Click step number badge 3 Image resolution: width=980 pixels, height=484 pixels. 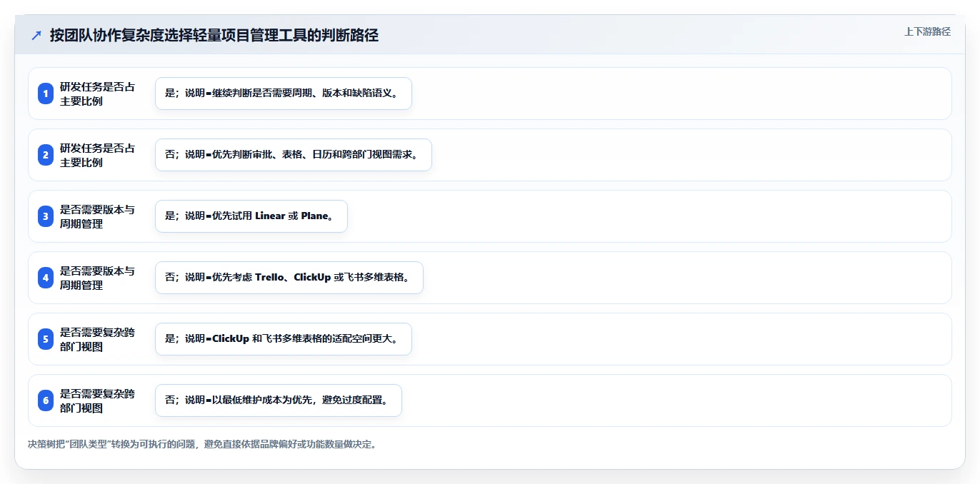coord(46,216)
